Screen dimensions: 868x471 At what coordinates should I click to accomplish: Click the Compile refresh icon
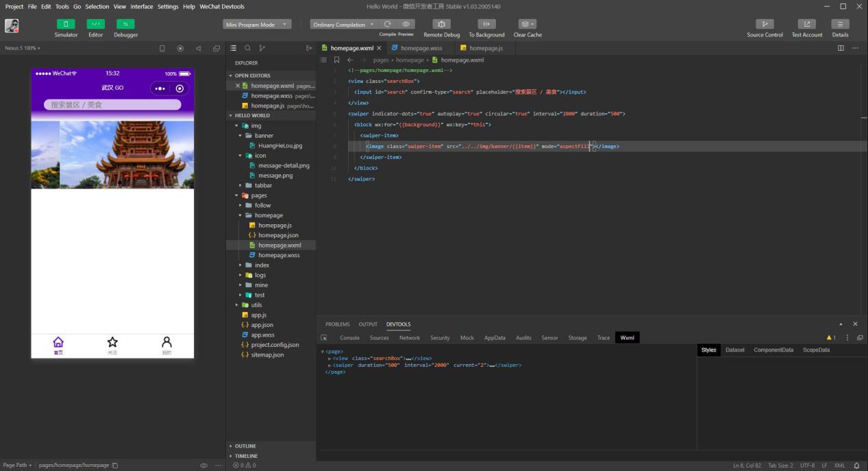point(388,24)
